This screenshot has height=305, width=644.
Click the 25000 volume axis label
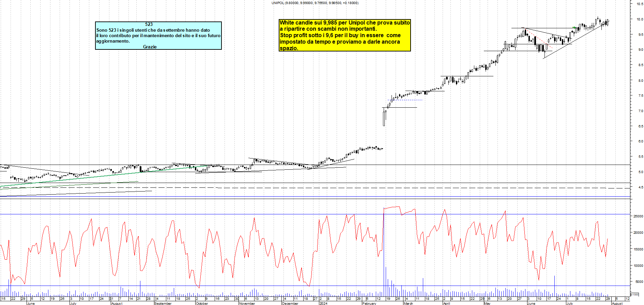pyautogui.click(x=638, y=216)
